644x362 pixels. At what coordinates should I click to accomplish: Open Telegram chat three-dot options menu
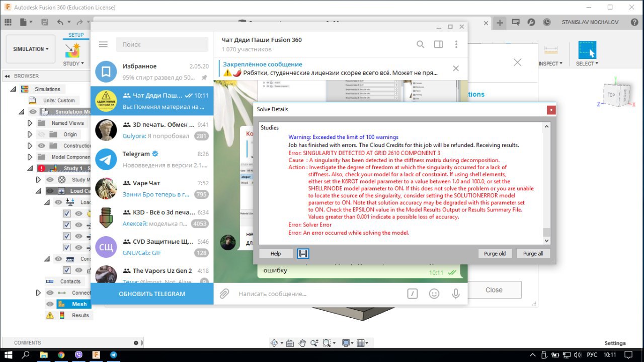coord(456,44)
